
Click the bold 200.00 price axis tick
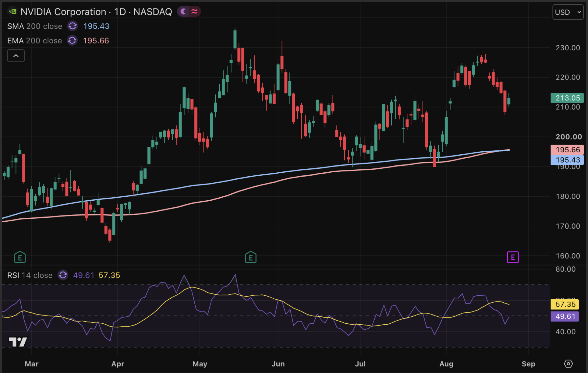569,137
